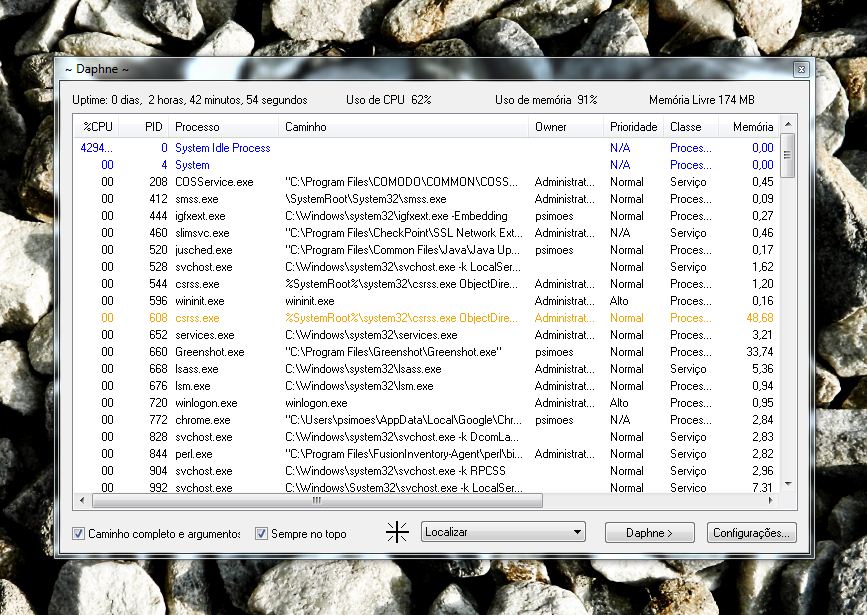Viewport: 867px width, 615px height.
Task: Open Configurações... button
Action: 751,533
